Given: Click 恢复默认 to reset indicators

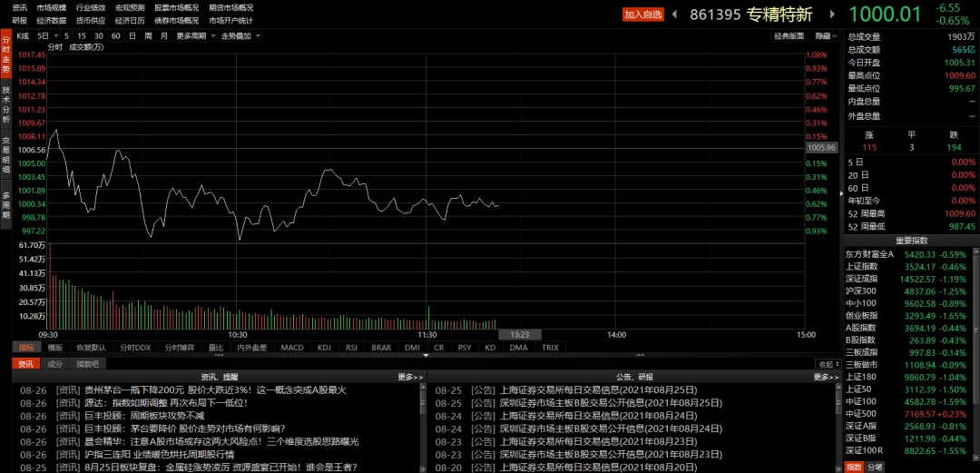Looking at the screenshot, I should [x=92, y=347].
